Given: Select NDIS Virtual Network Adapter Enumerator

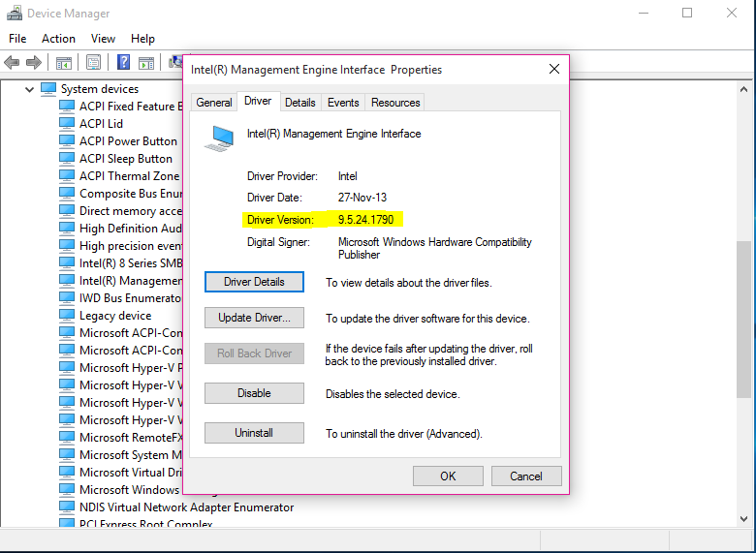Looking at the screenshot, I should pyautogui.click(x=187, y=507).
